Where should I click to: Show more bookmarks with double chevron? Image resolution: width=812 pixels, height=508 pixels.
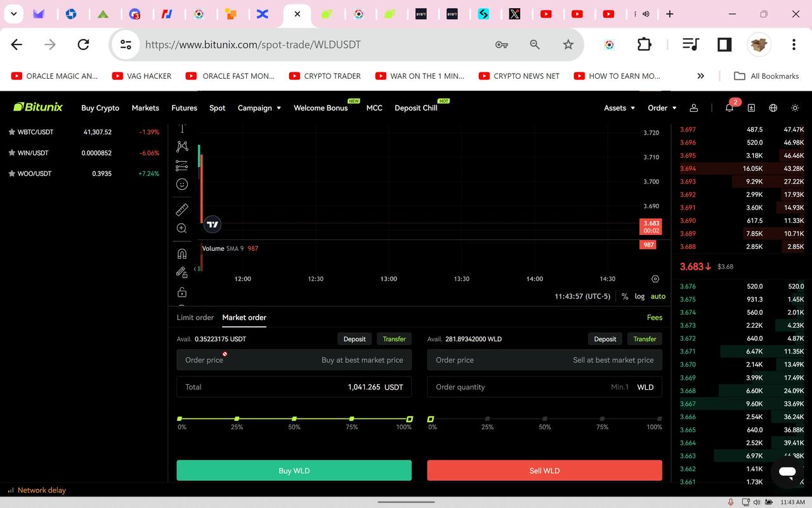click(x=700, y=76)
